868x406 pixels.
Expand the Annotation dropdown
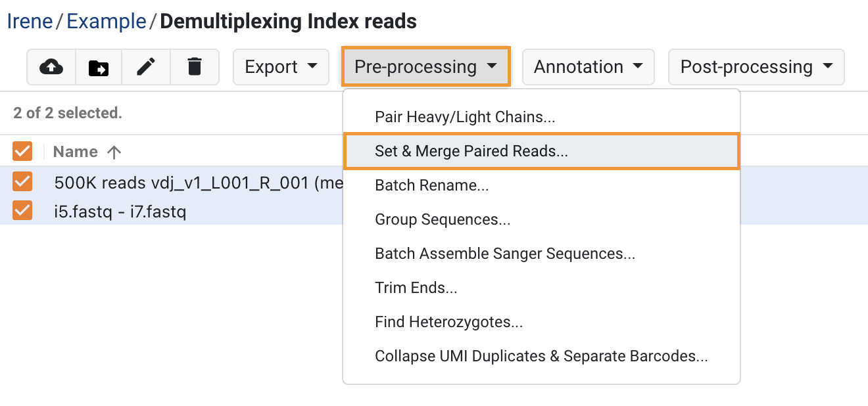click(x=588, y=67)
